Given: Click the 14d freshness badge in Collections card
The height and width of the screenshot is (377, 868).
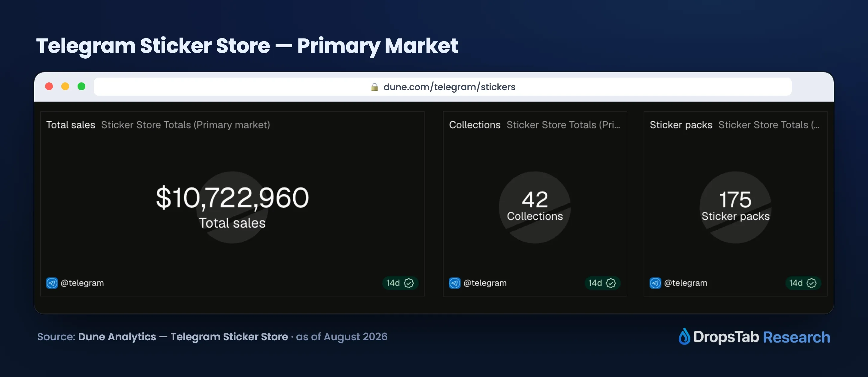Looking at the screenshot, I should pyautogui.click(x=602, y=283).
